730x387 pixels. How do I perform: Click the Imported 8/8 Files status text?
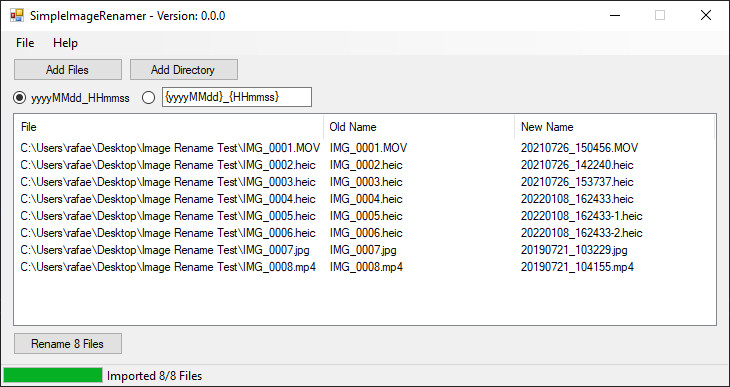tap(155, 375)
